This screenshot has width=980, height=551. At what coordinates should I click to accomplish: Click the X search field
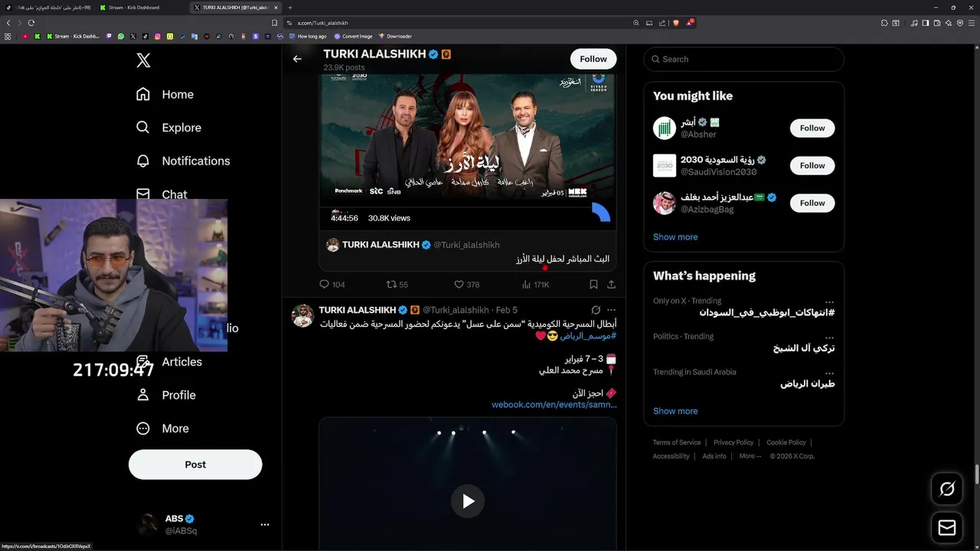coord(743,59)
